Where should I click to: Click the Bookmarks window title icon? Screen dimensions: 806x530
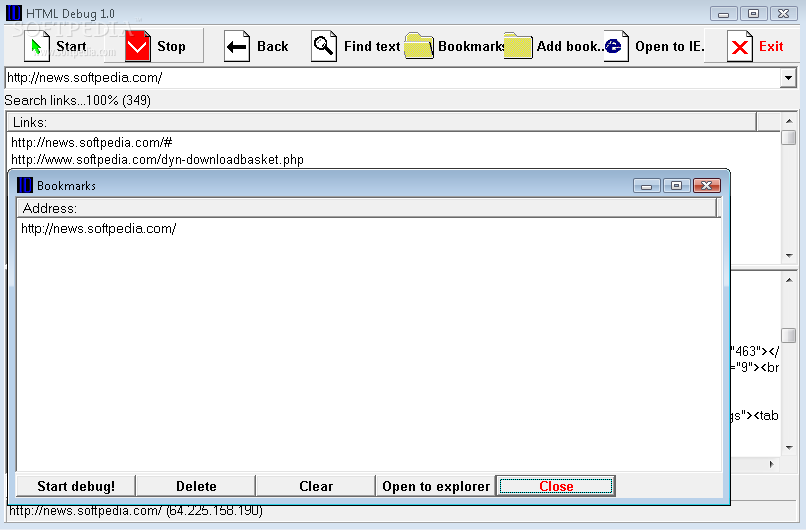point(25,185)
